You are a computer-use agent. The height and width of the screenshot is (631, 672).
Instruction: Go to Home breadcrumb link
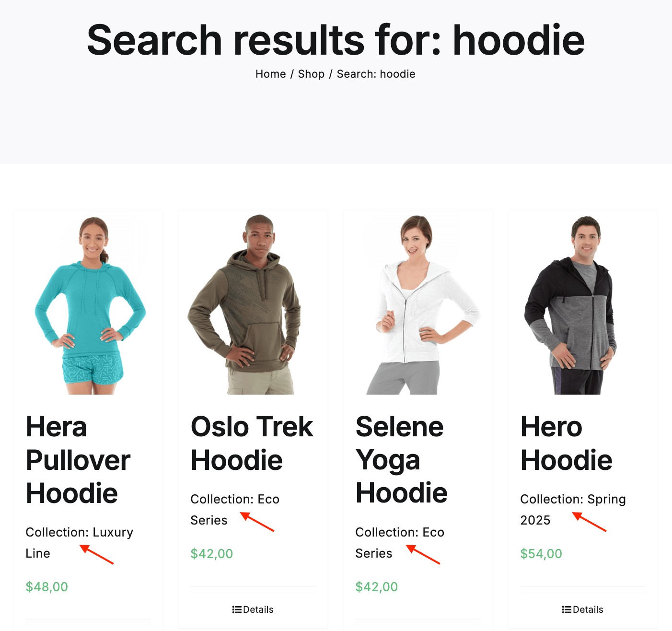point(270,74)
